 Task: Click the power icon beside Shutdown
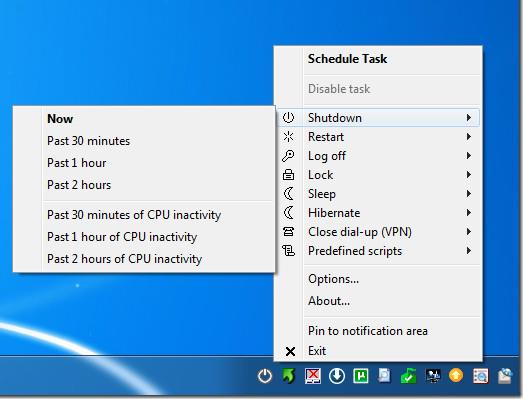click(x=289, y=117)
